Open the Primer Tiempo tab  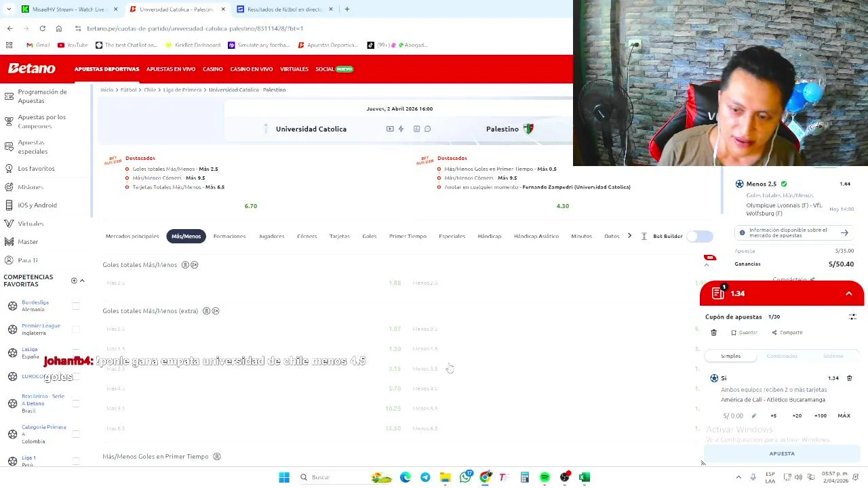click(x=408, y=236)
